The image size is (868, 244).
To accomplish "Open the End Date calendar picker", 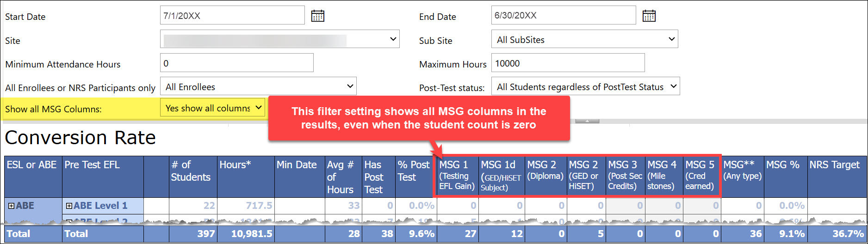I will pos(649,16).
